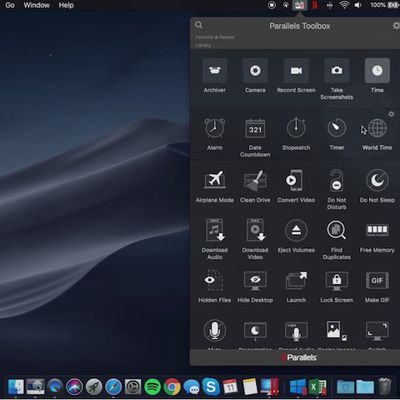400x400 pixels.
Task: Open the Alarm tool
Action: click(x=215, y=128)
